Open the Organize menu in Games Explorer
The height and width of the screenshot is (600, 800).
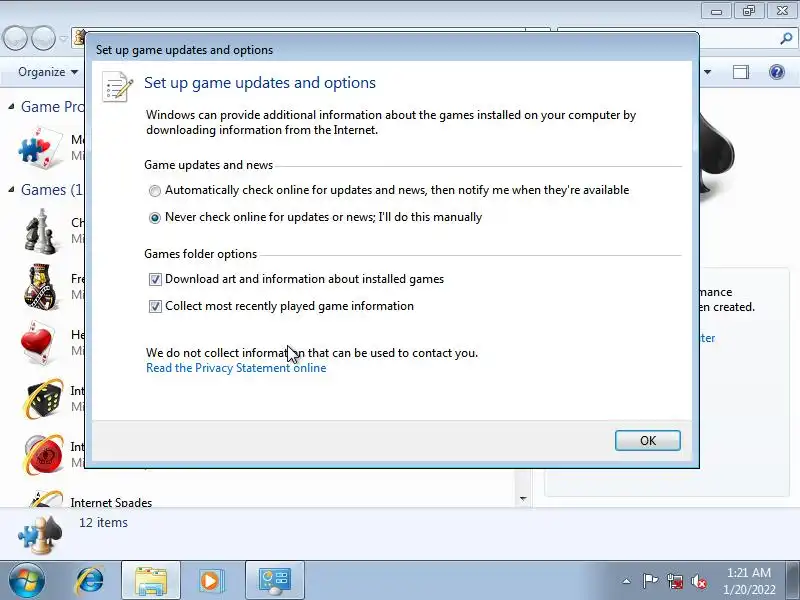click(x=48, y=72)
